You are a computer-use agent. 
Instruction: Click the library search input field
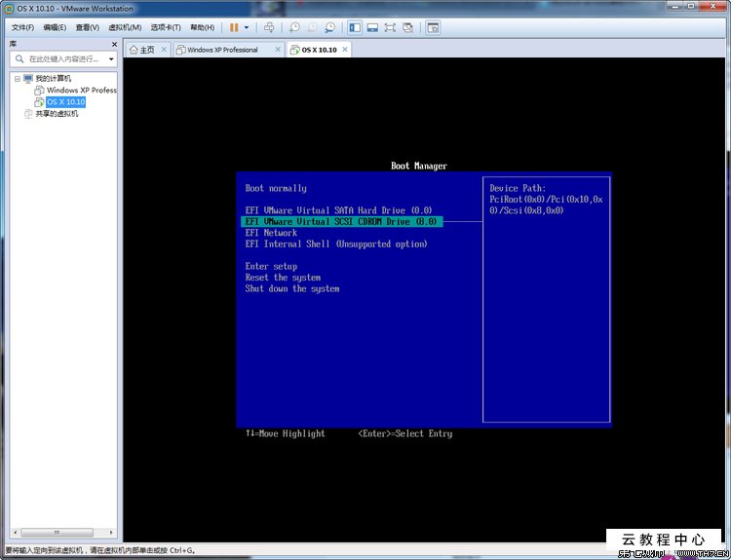(64, 59)
